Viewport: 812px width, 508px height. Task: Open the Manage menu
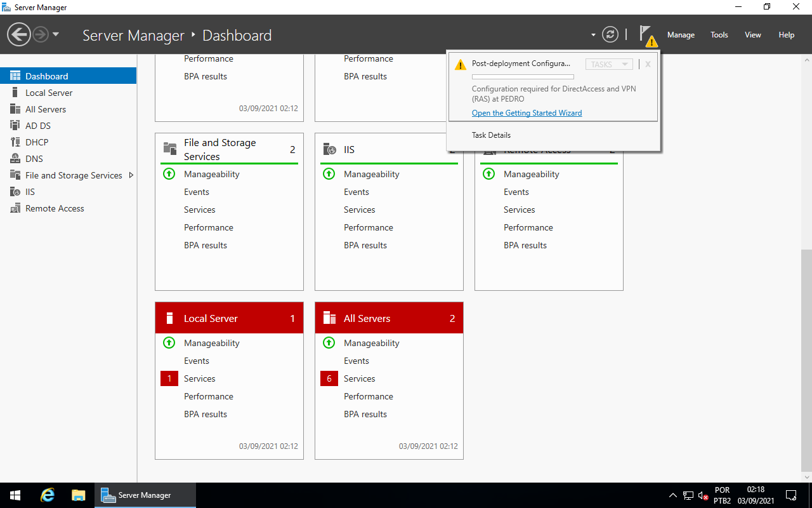pos(681,35)
